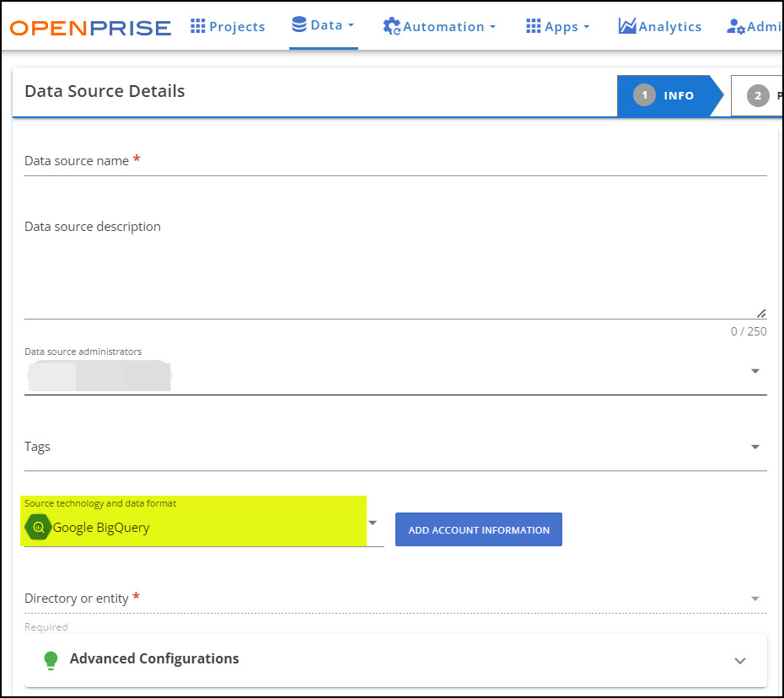The image size is (784, 698).
Task: Click the Projects grid icon
Action: pyautogui.click(x=198, y=26)
